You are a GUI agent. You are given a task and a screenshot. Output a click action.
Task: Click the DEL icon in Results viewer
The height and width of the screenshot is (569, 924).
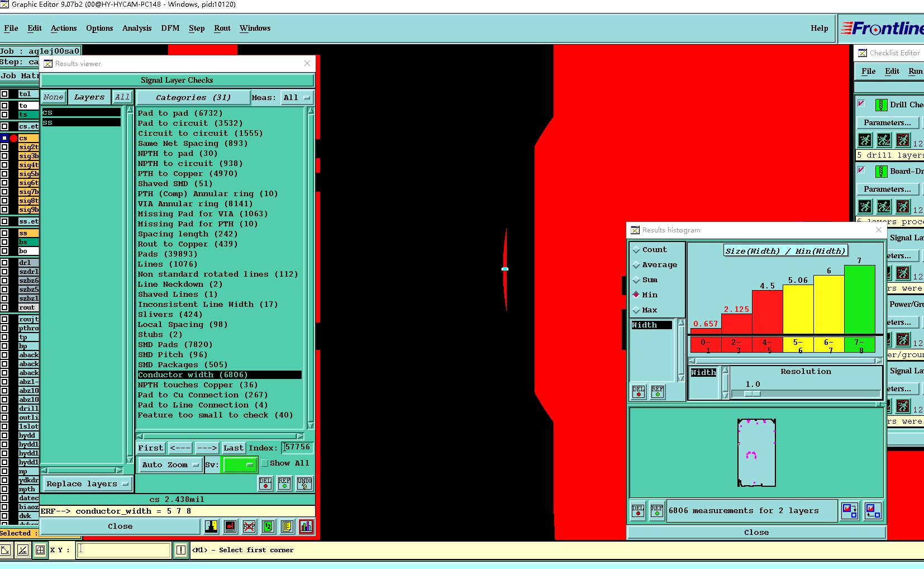(265, 483)
